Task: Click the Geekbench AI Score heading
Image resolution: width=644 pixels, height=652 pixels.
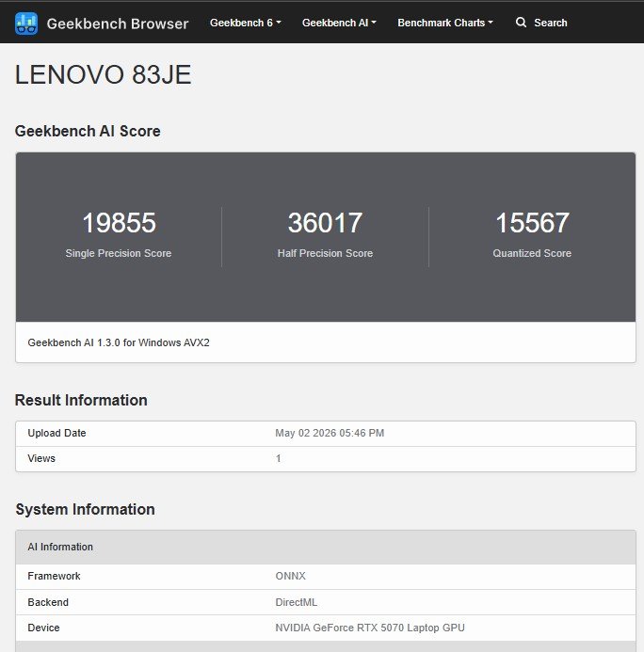Action: coord(88,131)
